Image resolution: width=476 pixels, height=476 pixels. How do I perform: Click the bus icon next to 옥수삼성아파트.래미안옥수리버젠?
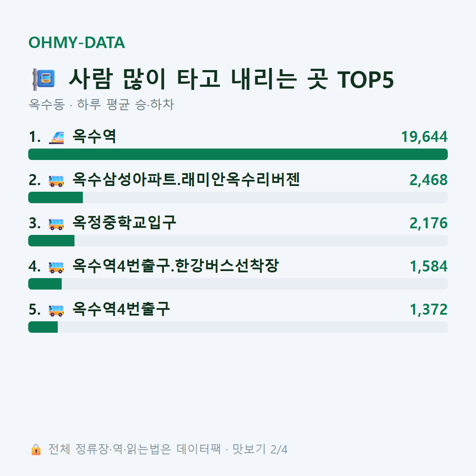(x=56, y=181)
